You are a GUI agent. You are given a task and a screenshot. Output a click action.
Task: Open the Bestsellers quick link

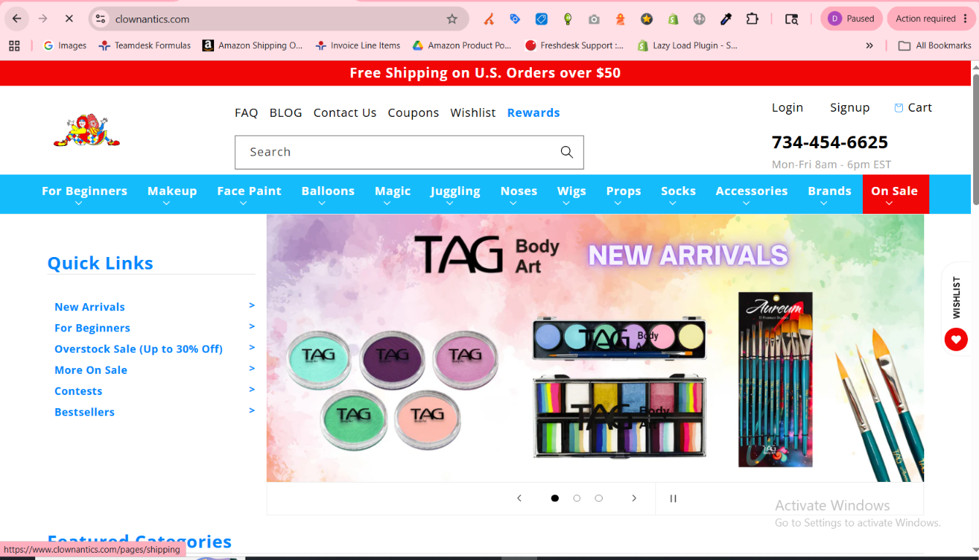(x=85, y=412)
